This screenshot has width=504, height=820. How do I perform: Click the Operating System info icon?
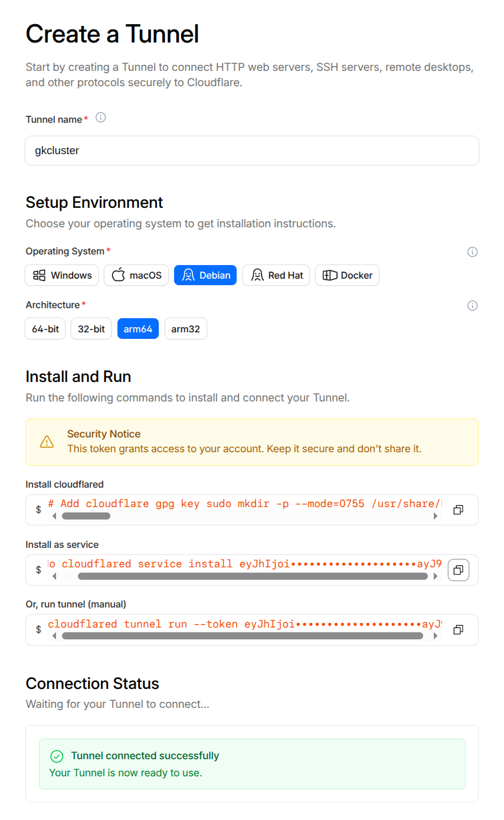pyautogui.click(x=472, y=252)
